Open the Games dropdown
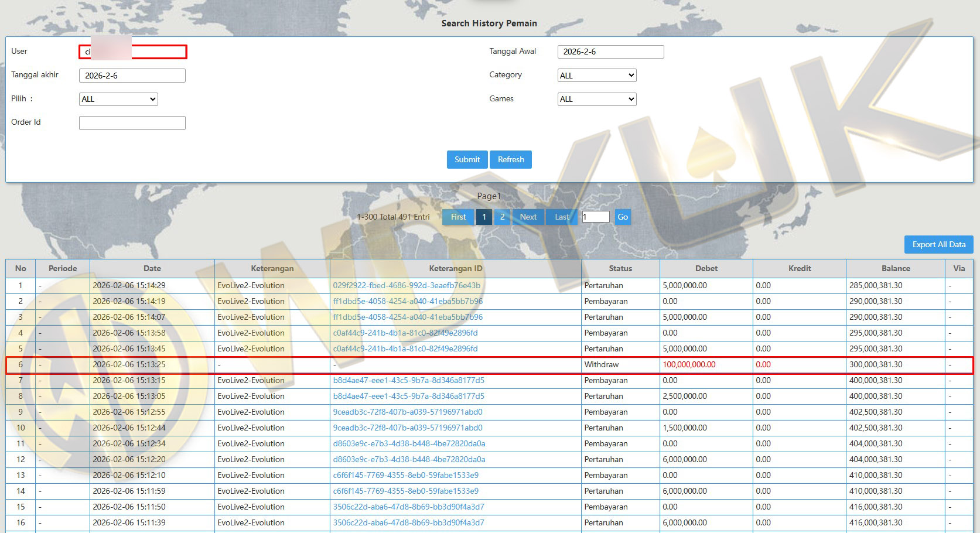980x533 pixels. (596, 99)
